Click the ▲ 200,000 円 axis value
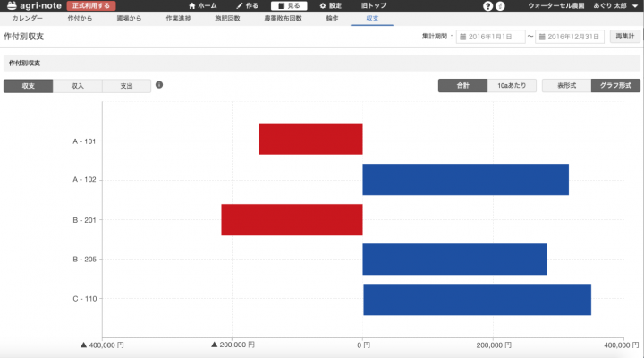Image resolution: width=644 pixels, height=358 pixels. point(233,345)
